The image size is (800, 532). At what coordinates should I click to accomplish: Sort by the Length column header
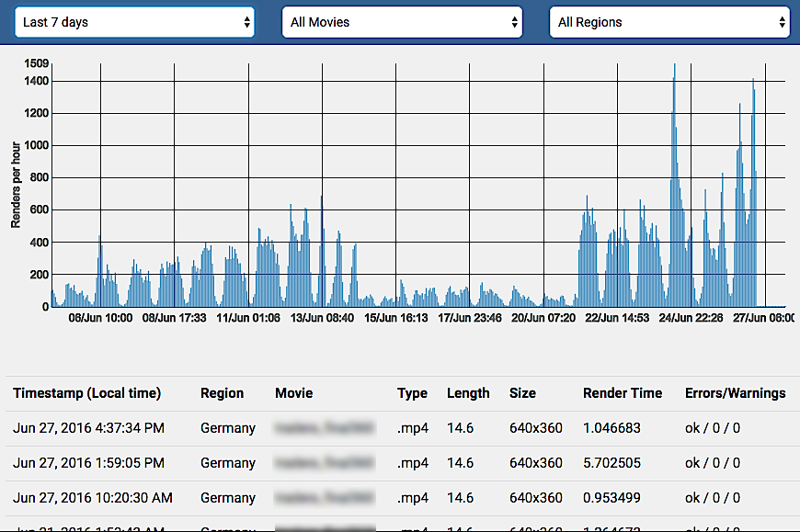[468, 393]
